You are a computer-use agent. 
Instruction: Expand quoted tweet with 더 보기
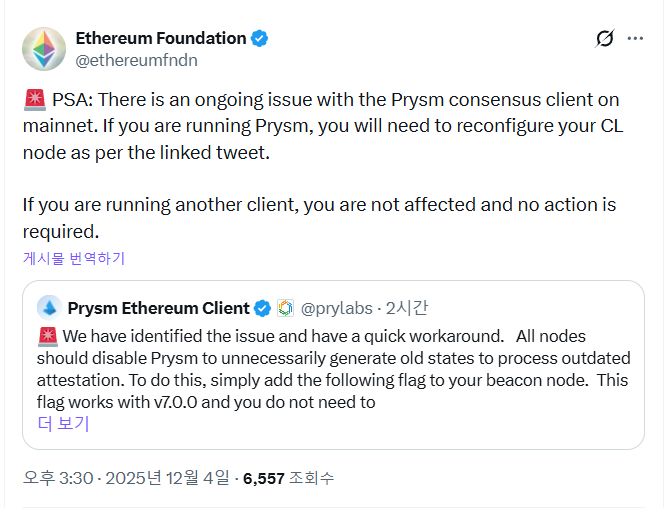pos(63,423)
